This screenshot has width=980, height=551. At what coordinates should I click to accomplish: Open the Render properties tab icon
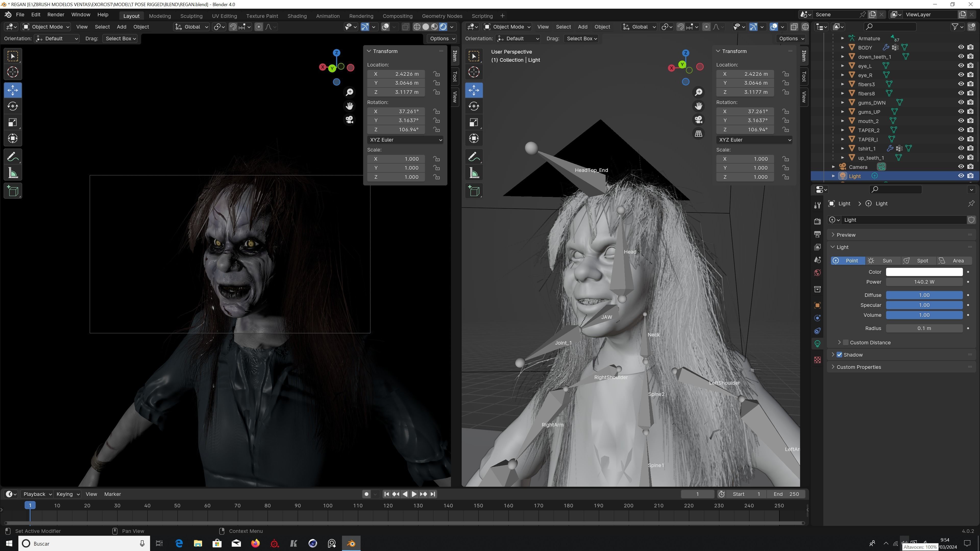coord(817,221)
